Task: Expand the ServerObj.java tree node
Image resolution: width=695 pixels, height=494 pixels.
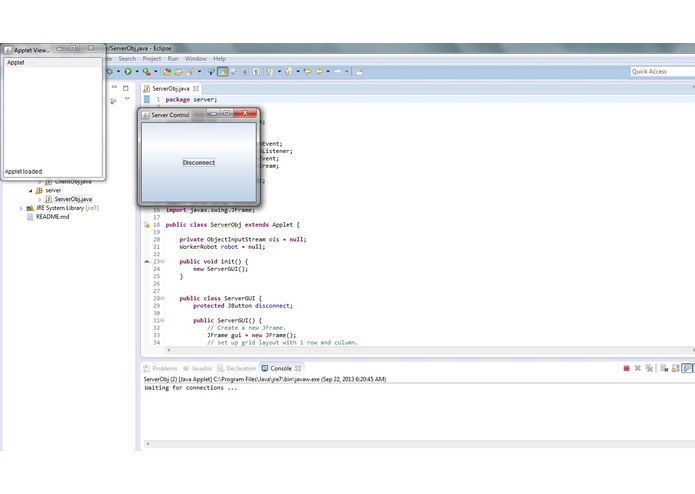Action: pyautogui.click(x=39, y=199)
